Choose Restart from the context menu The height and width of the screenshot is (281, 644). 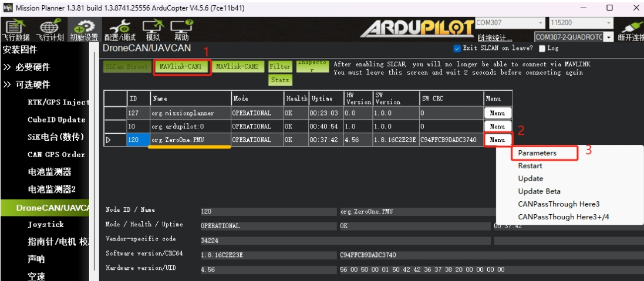530,166
